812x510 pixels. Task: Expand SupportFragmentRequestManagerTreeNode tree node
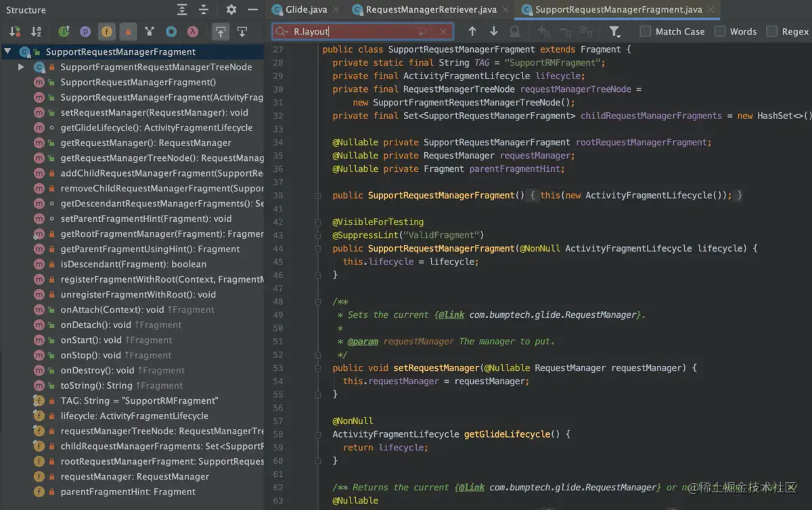pos(21,67)
